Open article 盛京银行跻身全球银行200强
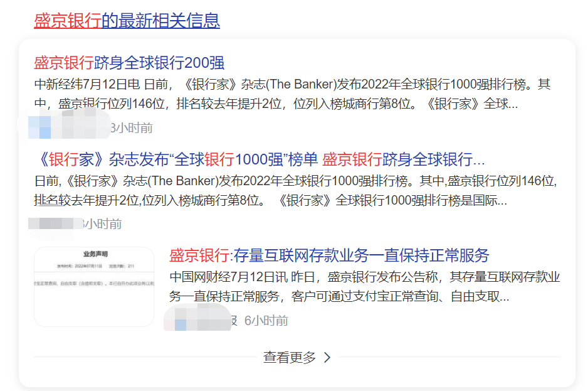 (x=129, y=63)
